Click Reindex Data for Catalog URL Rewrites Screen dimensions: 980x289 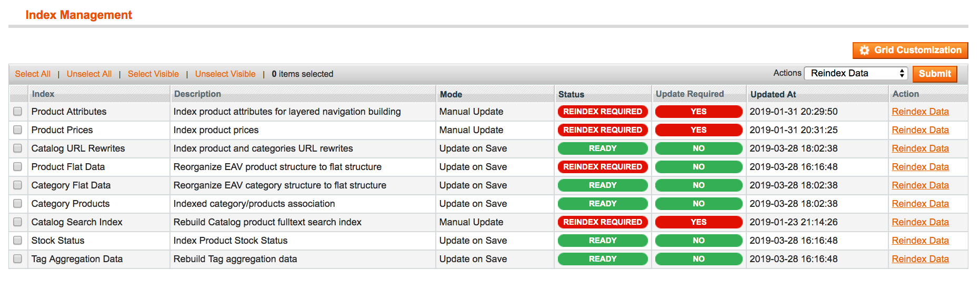click(x=920, y=148)
